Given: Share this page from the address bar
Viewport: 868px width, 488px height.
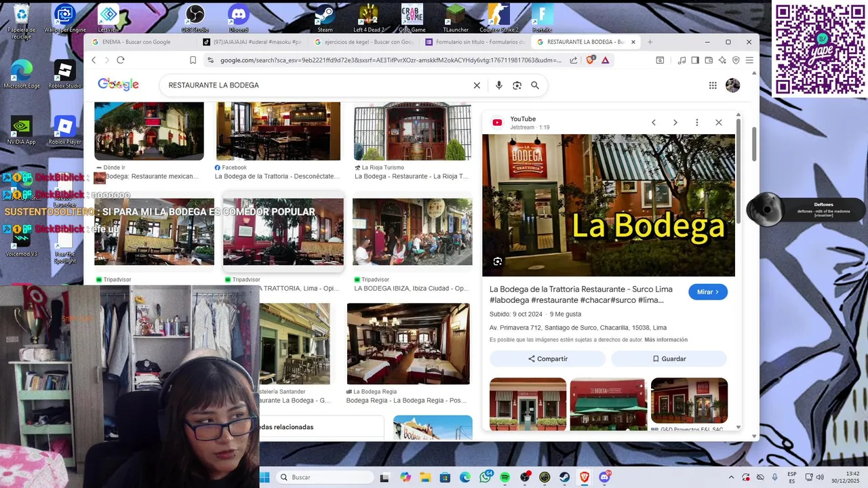Looking at the screenshot, I should point(574,60).
